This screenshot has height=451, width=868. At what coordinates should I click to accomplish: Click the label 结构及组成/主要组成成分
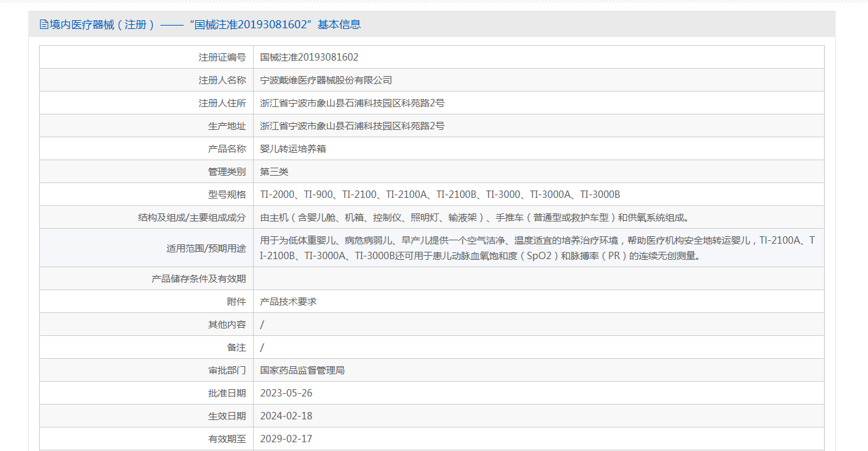click(x=192, y=217)
